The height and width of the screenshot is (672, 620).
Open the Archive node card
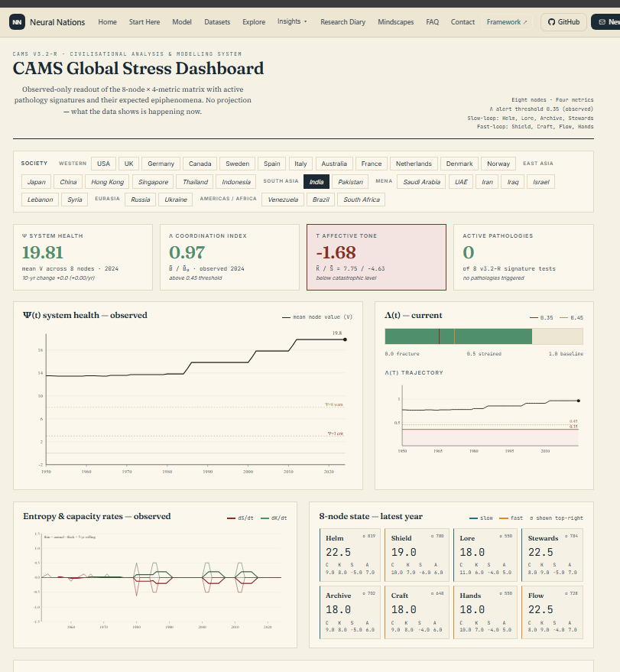coord(350,612)
